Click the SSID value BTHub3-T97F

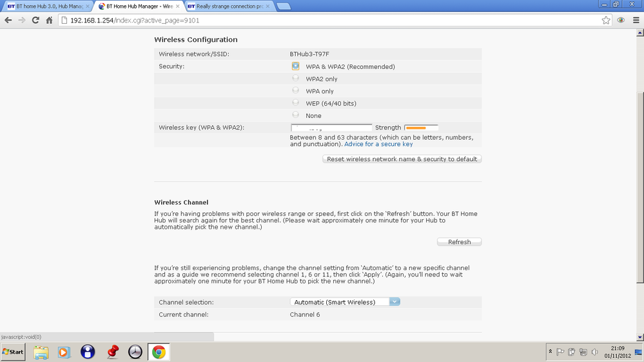(309, 54)
